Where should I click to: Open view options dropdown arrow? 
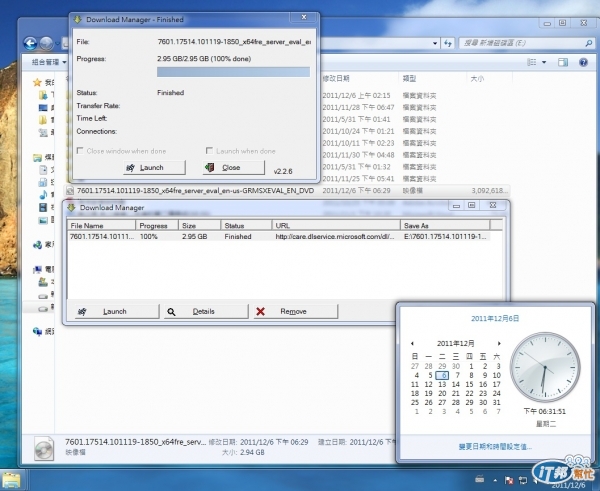pyautogui.click(x=544, y=62)
